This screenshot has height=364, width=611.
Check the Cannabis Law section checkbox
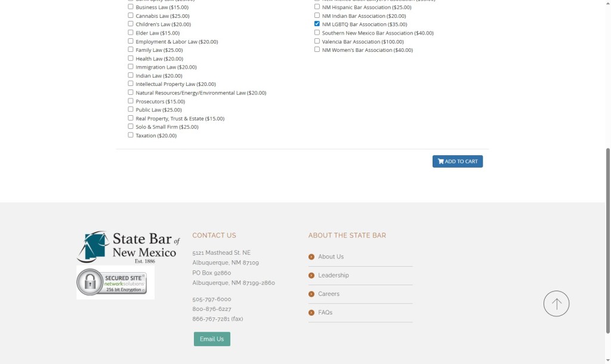131,16
